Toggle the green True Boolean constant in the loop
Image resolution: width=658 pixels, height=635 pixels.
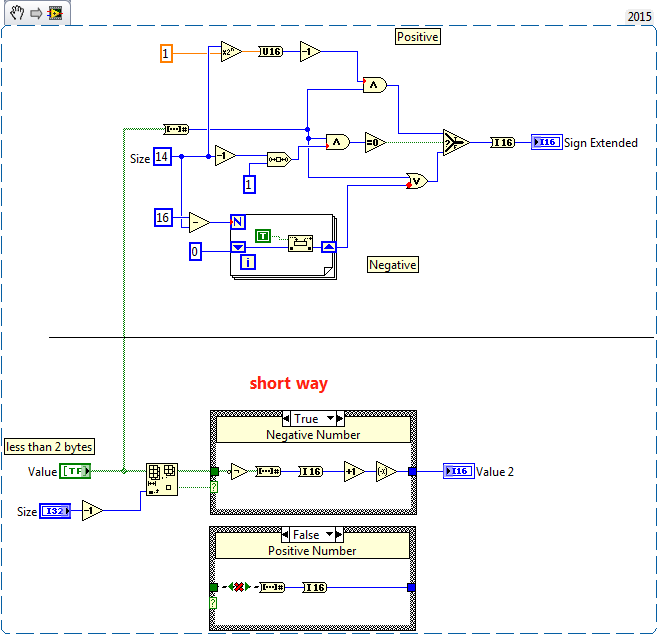click(263, 236)
